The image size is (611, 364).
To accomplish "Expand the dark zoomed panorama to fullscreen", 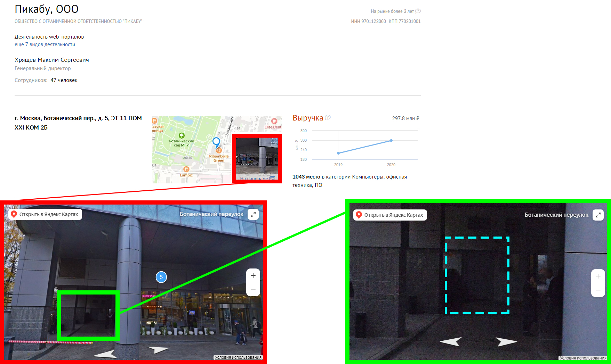I will tap(598, 215).
